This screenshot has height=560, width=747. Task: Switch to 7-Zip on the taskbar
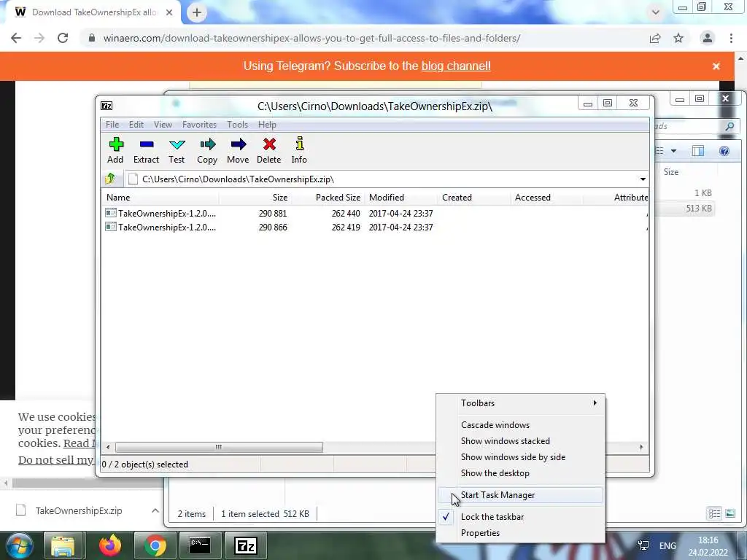coord(246,545)
